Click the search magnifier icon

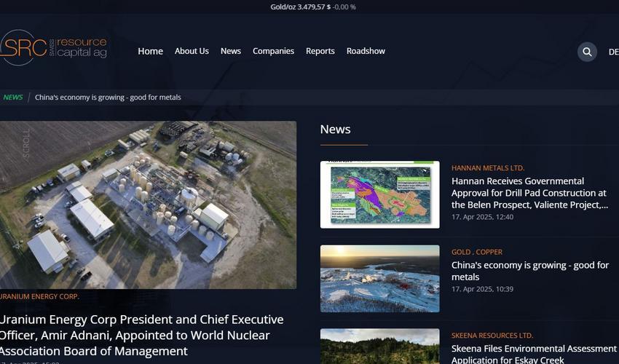tap(587, 52)
